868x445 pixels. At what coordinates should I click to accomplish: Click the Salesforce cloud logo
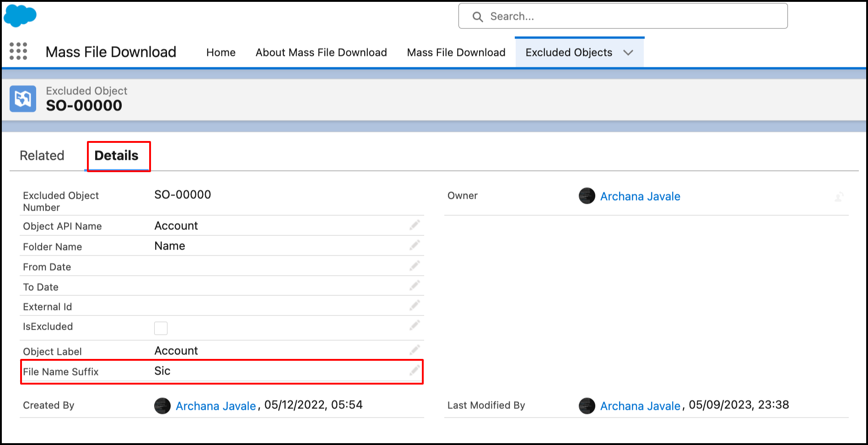click(x=20, y=16)
